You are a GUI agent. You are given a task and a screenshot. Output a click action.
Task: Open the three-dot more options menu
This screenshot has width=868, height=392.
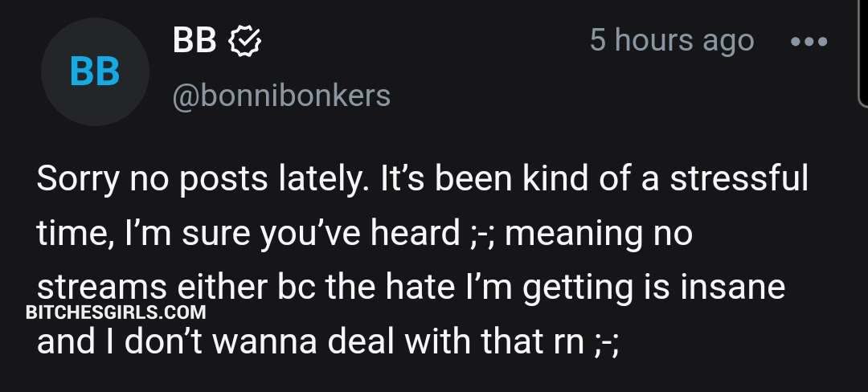(809, 41)
